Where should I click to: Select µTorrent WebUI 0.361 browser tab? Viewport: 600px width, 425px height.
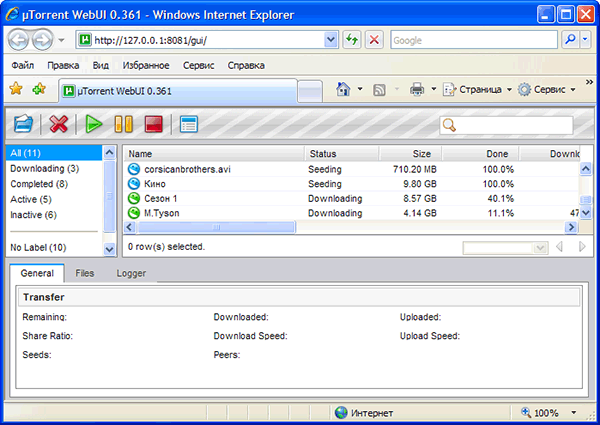pyautogui.click(x=178, y=91)
